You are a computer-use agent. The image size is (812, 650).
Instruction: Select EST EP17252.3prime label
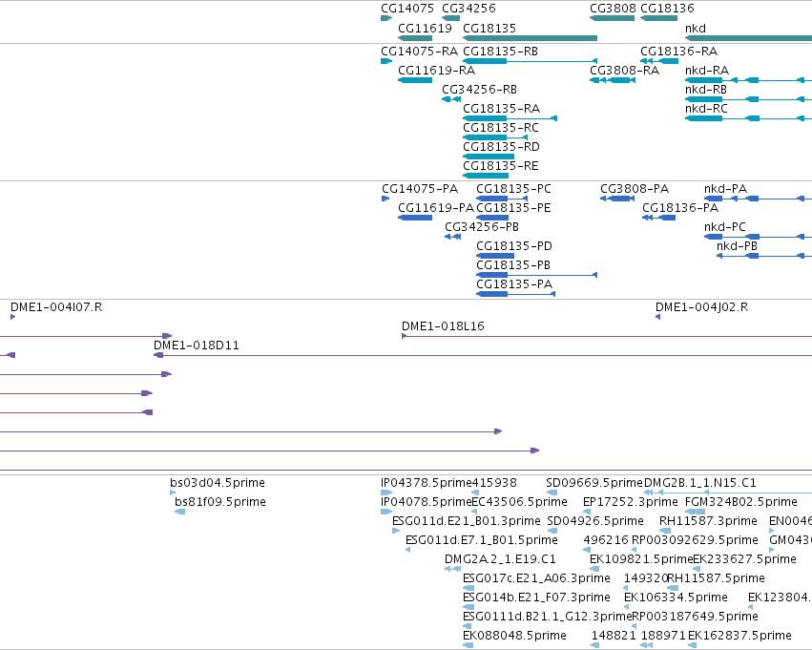[631, 502]
